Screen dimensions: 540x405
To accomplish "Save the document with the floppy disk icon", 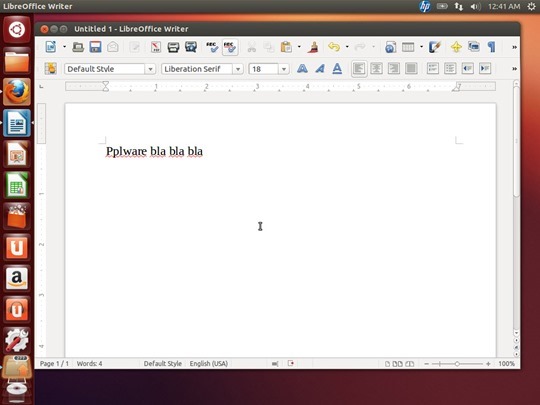I will 95,47.
